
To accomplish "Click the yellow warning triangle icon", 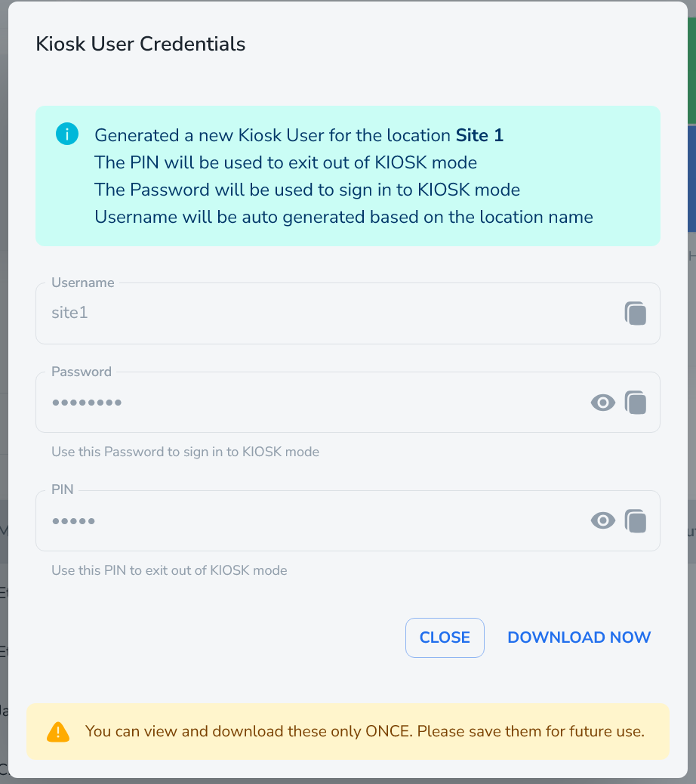I will [x=58, y=731].
